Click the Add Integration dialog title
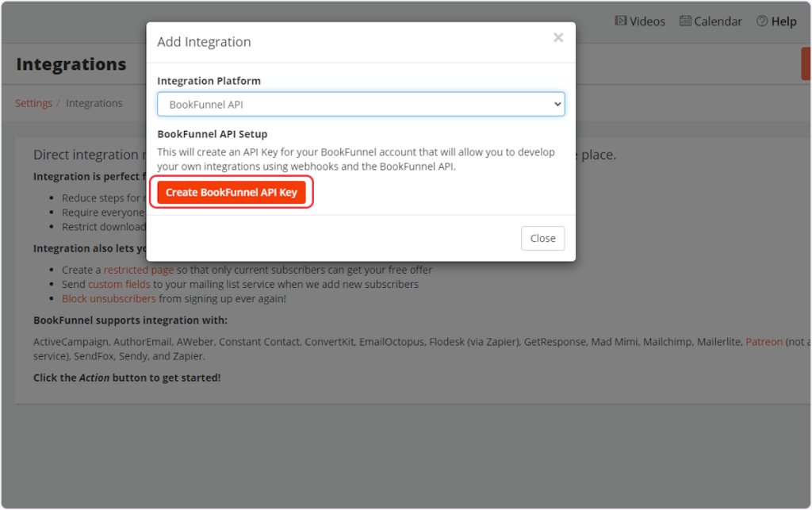The image size is (812, 510). click(x=204, y=42)
